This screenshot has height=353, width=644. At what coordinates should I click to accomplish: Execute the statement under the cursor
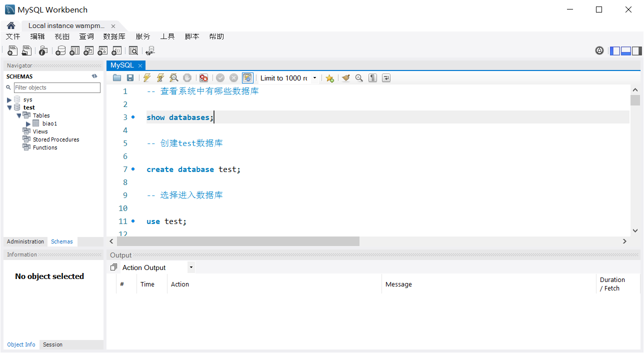pyautogui.click(x=160, y=78)
